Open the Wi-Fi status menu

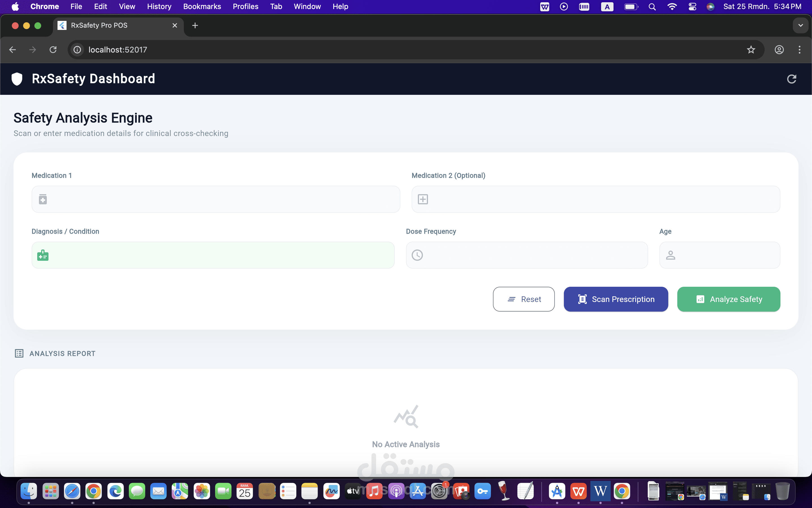point(672,7)
